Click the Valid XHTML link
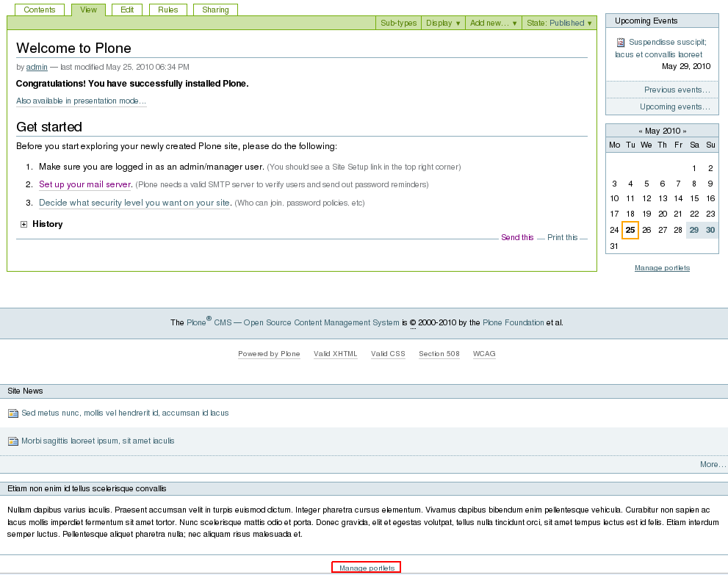Screen dimensions: 728x575 (x=335, y=354)
